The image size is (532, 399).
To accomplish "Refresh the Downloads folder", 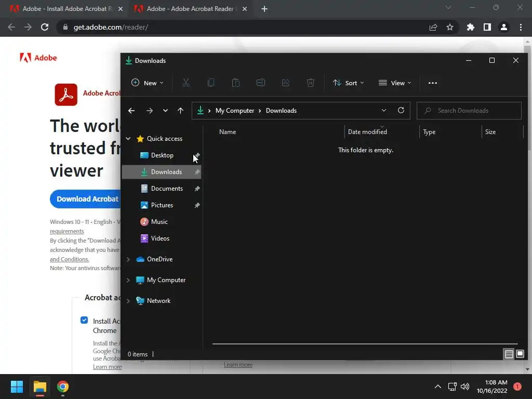I will [x=401, y=110].
